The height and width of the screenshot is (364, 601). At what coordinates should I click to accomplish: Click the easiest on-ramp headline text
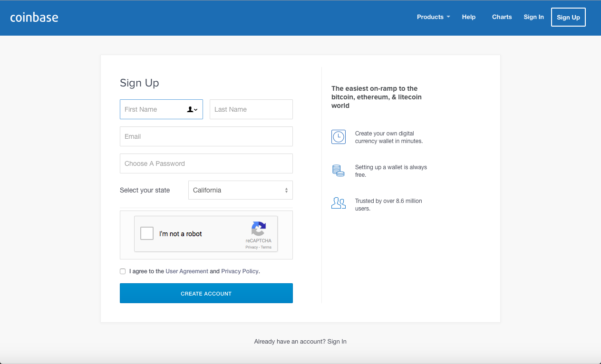tap(377, 97)
